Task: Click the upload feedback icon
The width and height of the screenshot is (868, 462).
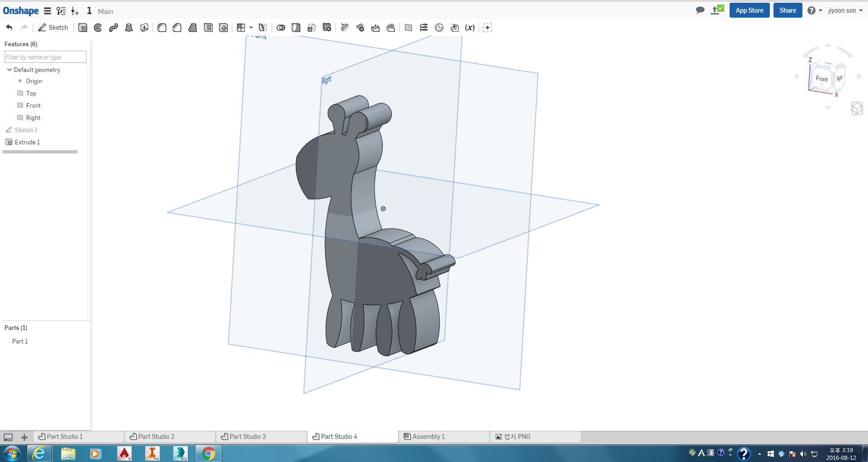Action: coord(717,10)
